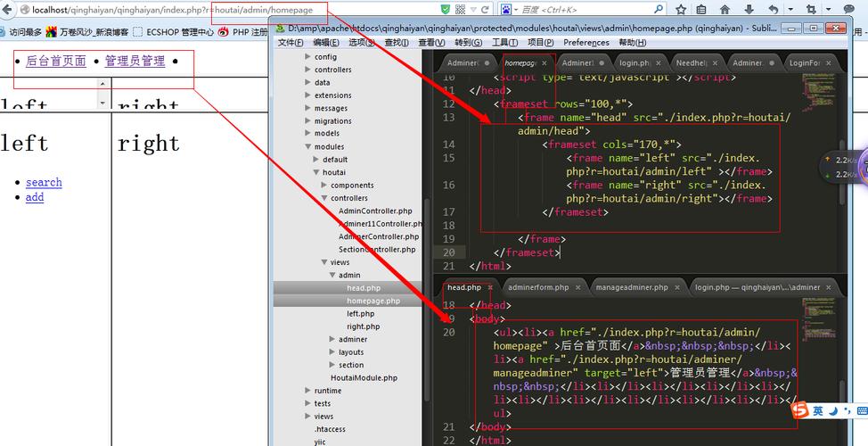This screenshot has width=868, height=446.
Task: Open SectionController.php in sidebar
Action: pyautogui.click(x=377, y=250)
